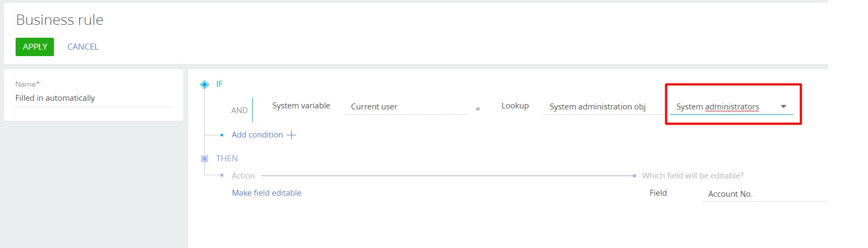Screen dimensions: 868x248
Task: Open the Make field editable action
Action: pyautogui.click(x=266, y=193)
